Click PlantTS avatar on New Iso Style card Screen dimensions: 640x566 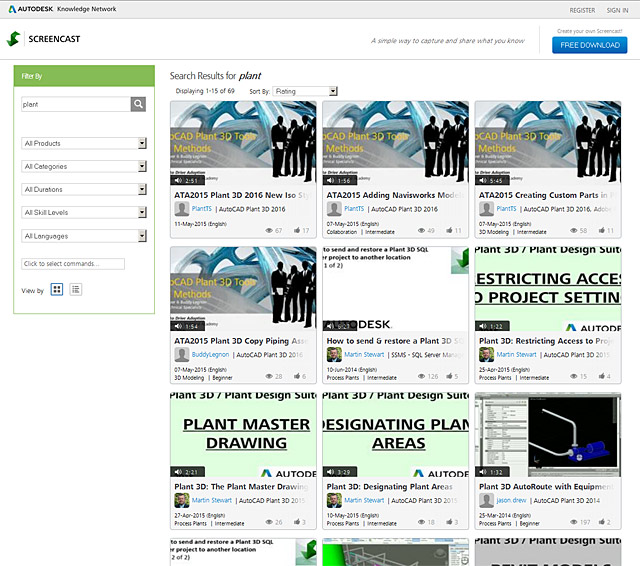click(x=182, y=209)
